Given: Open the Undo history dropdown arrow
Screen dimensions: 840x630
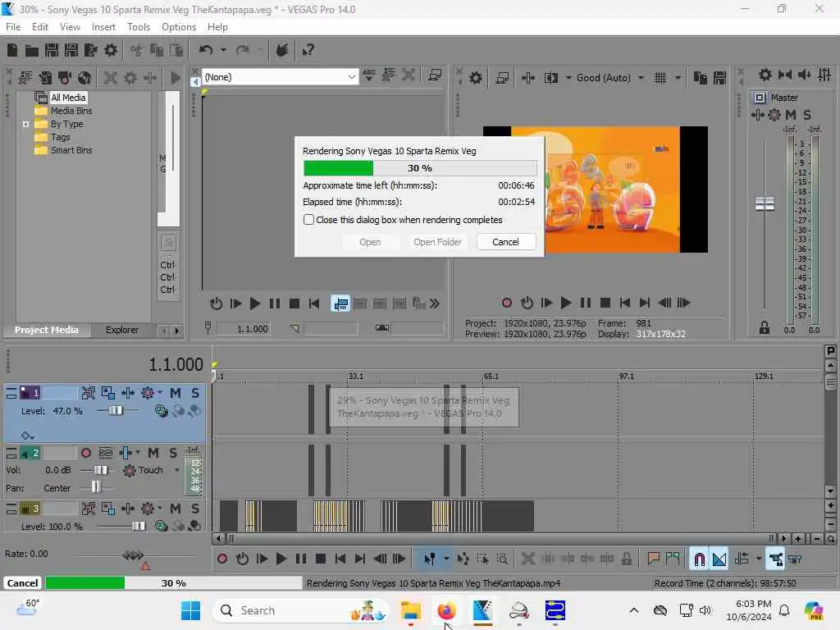Looking at the screenshot, I should tap(223, 50).
